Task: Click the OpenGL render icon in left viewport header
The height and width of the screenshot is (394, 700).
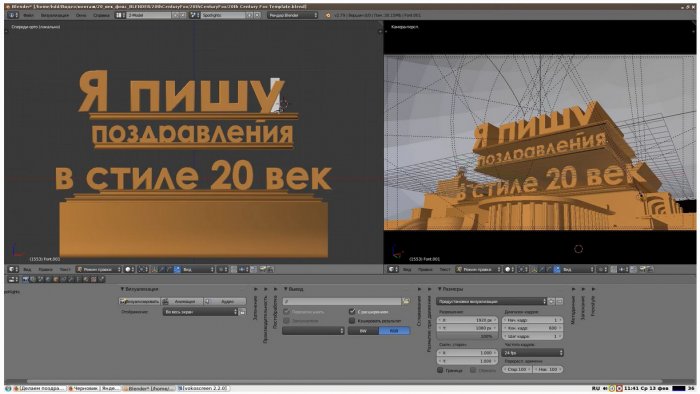Action: (263, 270)
